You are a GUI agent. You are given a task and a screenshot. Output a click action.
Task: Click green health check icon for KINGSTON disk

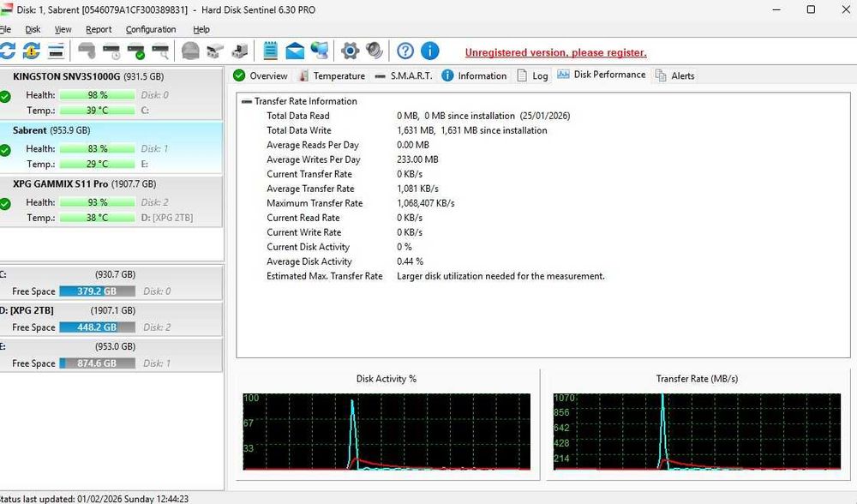tap(5, 97)
